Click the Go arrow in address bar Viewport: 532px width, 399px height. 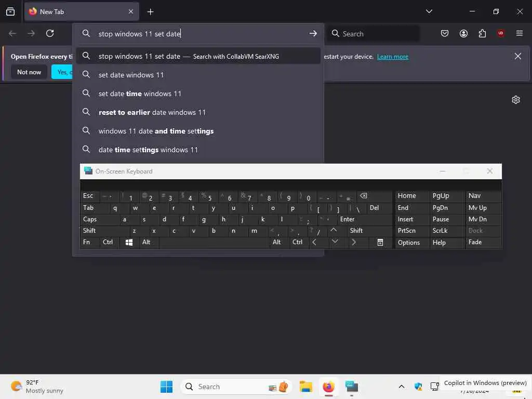pos(313,34)
